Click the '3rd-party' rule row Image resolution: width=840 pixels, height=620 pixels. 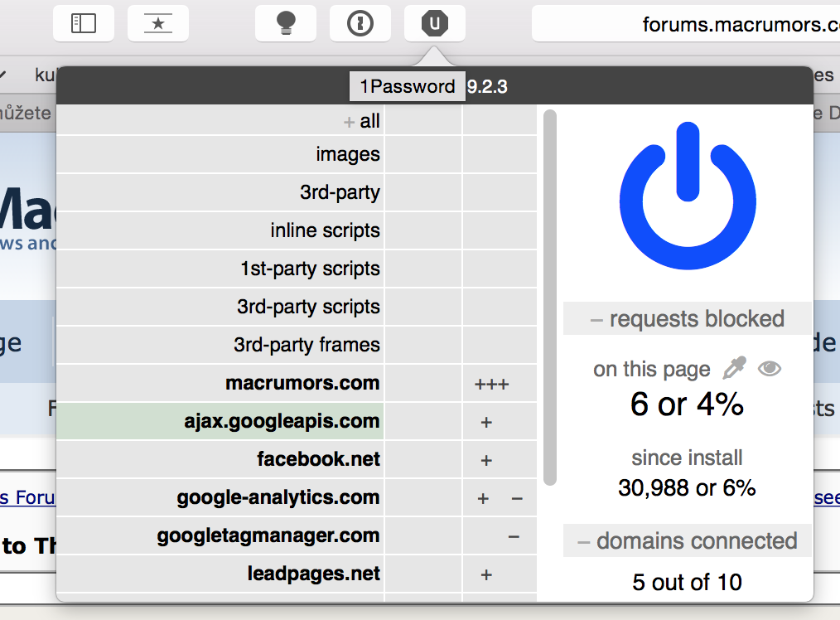pos(220,192)
